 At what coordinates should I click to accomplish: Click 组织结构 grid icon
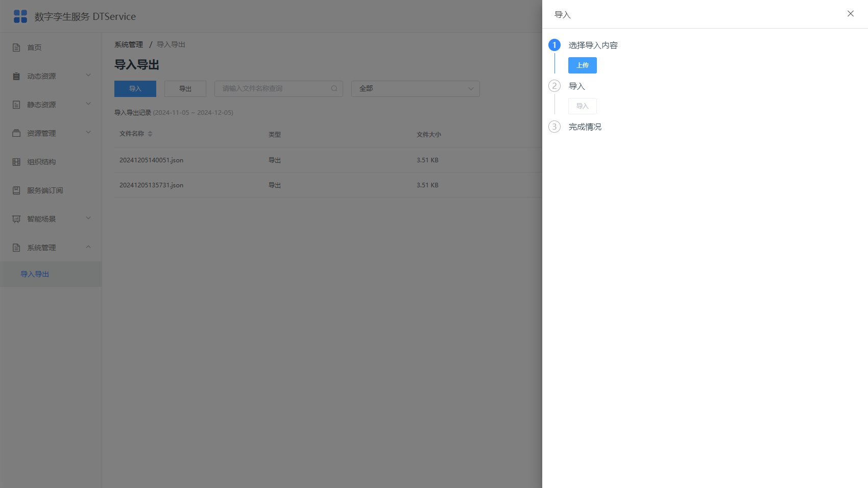16,162
